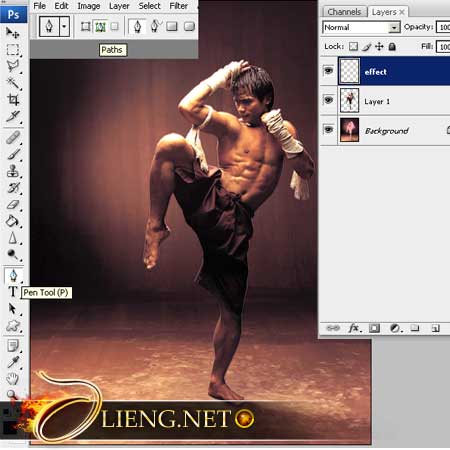The image size is (450, 450).
Task: Create a new group folder
Action: (415, 328)
